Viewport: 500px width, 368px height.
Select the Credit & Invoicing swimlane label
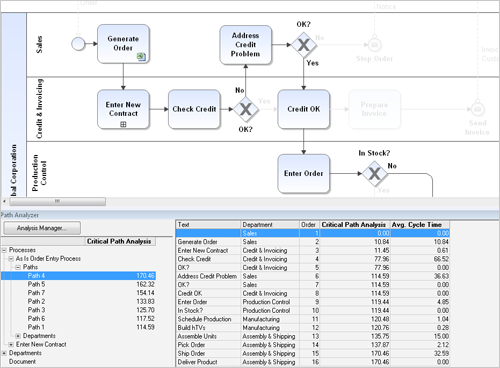click(39, 109)
